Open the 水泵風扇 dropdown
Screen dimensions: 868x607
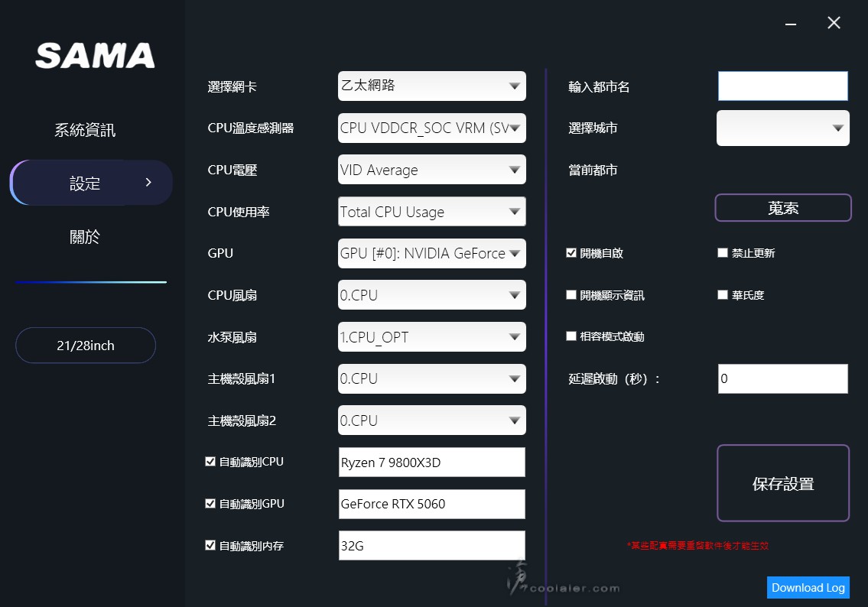(432, 337)
